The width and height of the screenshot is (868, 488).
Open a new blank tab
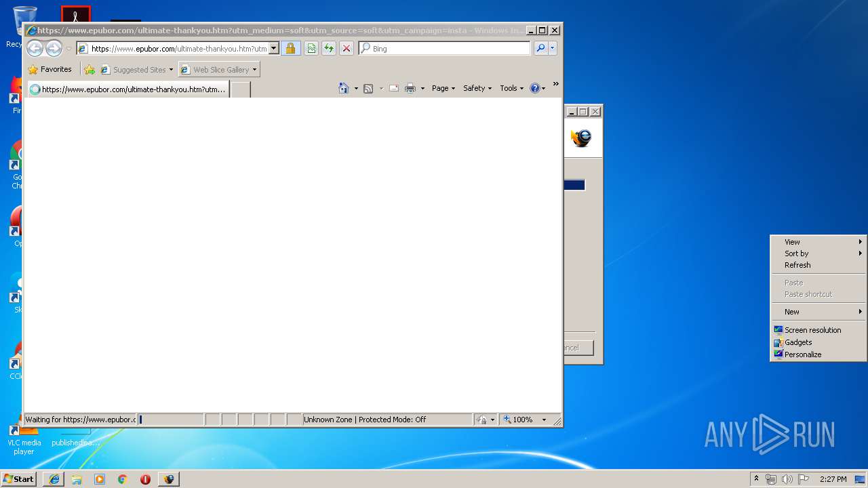[x=241, y=89]
